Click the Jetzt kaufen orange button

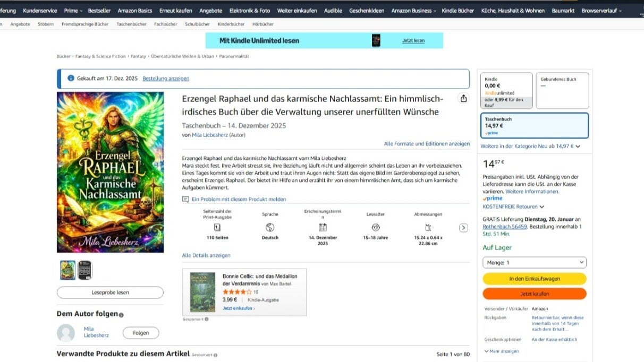tap(535, 294)
